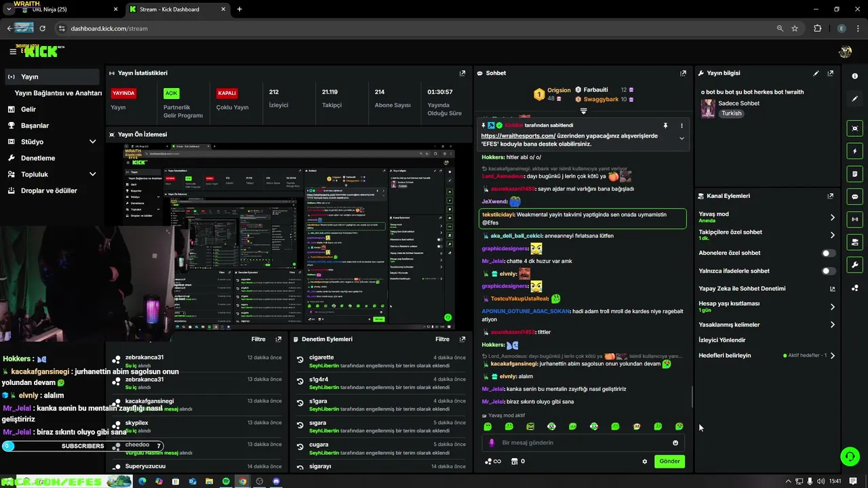The image size is (868, 488).
Task: Unpin the pinned KickBot message
Action: click(665, 125)
